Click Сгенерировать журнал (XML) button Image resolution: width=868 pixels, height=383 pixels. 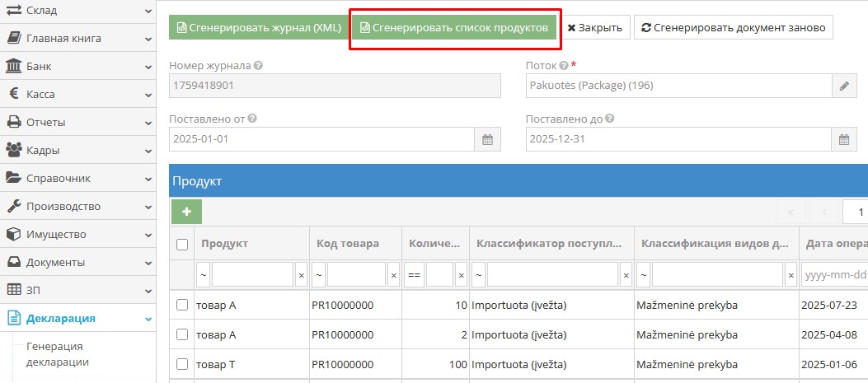point(257,27)
